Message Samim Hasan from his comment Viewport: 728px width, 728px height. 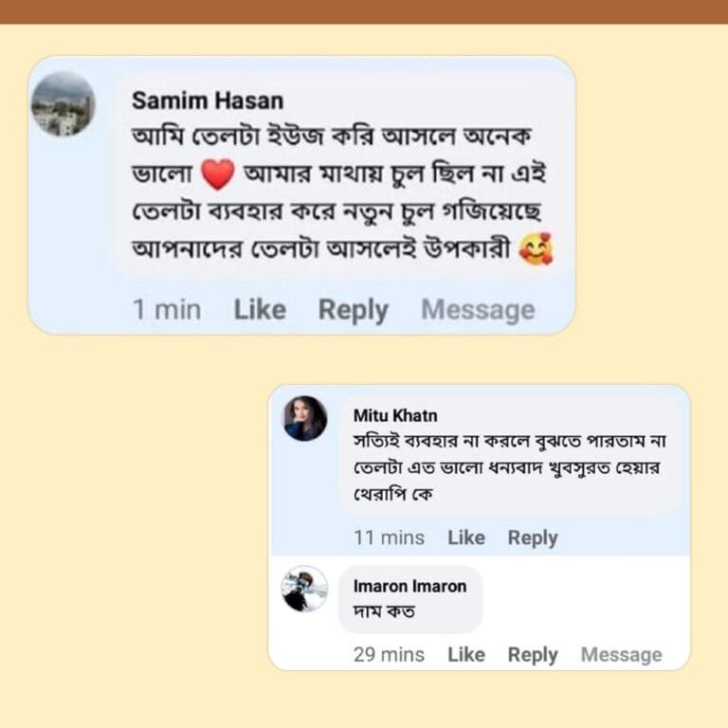click(478, 310)
